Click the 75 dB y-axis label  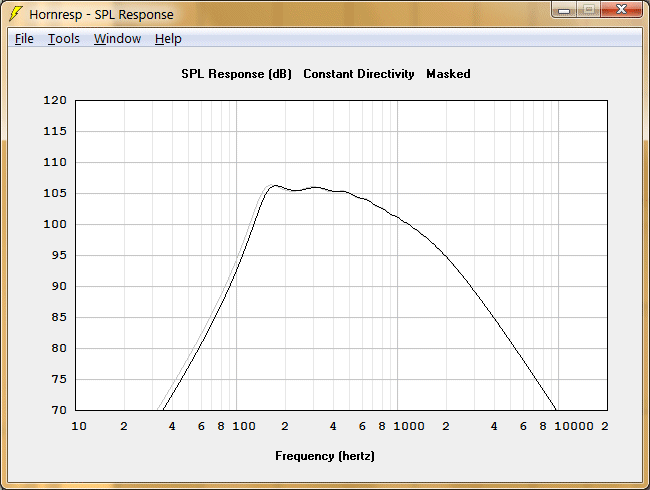tap(59, 379)
